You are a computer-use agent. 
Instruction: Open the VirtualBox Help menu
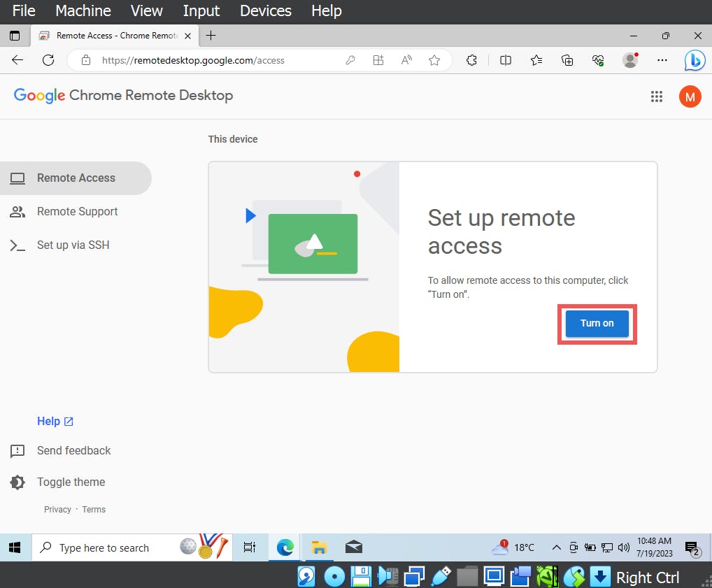click(327, 10)
